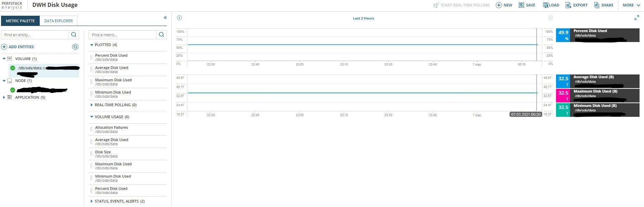This screenshot has width=644, height=207.
Task: Expand charts to full screen
Action: [636, 18]
